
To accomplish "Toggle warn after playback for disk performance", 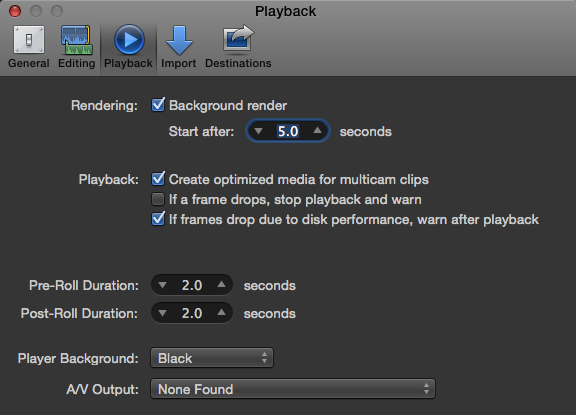I will click(x=158, y=219).
